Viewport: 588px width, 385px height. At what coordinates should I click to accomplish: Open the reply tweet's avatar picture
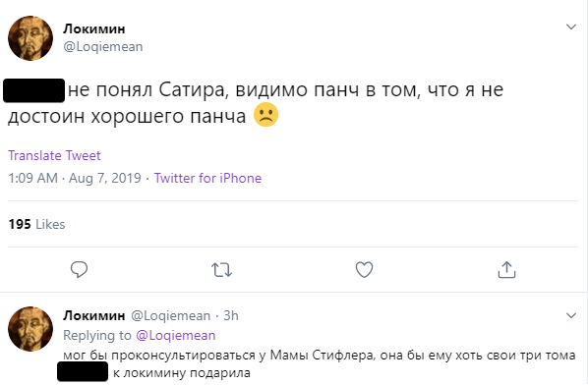[30, 329]
